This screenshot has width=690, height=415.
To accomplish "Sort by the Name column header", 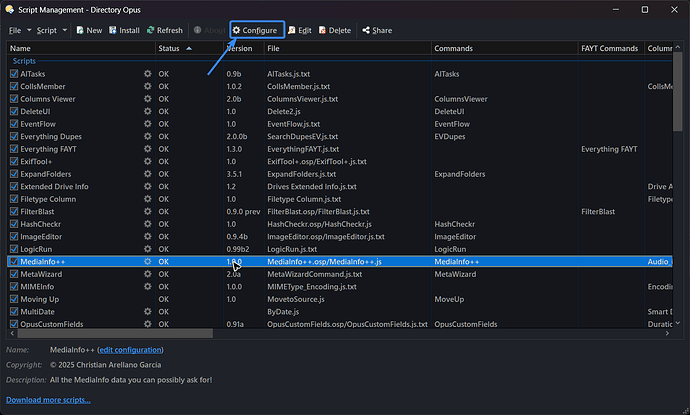I will (x=81, y=48).
